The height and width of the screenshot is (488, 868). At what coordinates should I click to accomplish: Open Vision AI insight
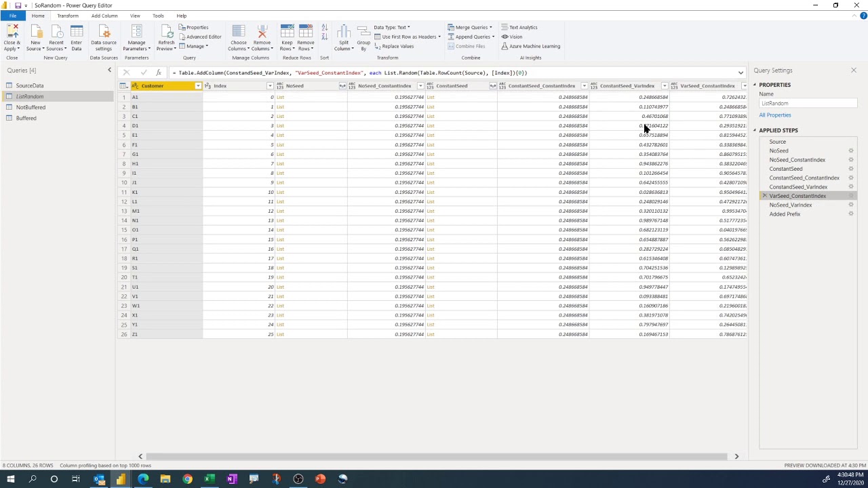(512, 37)
